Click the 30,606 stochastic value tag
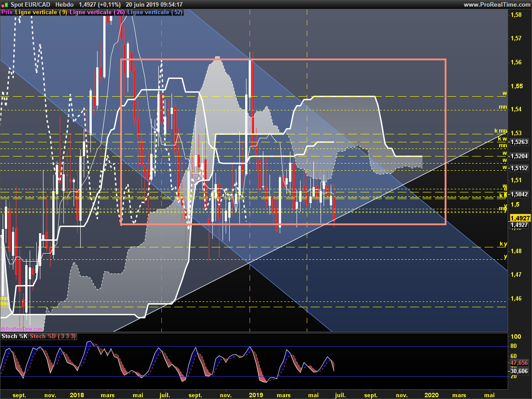532x399 pixels. [519, 371]
